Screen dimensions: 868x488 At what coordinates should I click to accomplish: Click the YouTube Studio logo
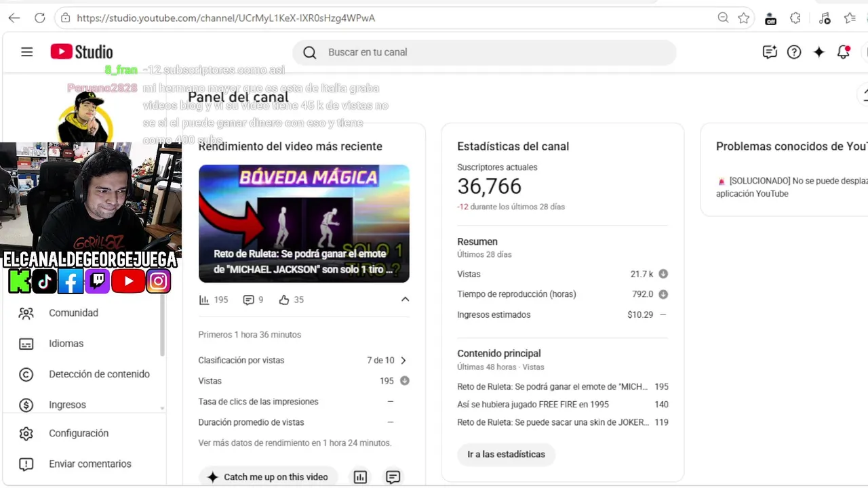click(x=81, y=52)
